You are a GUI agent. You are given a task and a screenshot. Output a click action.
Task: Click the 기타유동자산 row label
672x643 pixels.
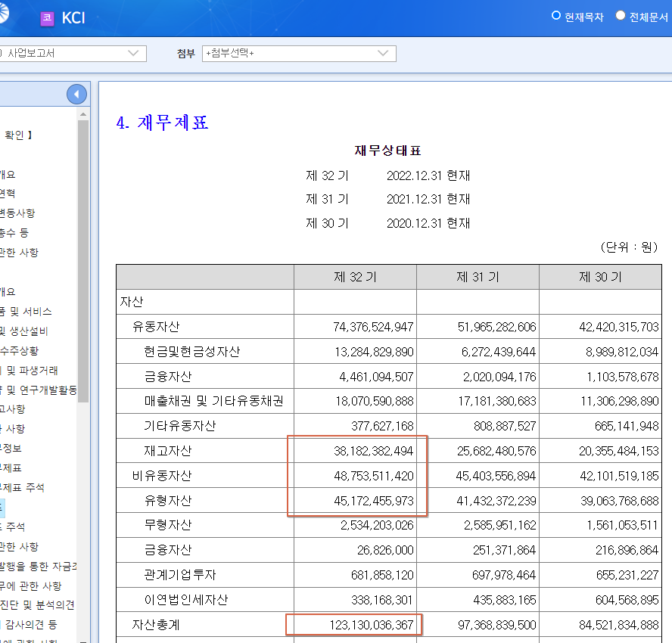180,426
